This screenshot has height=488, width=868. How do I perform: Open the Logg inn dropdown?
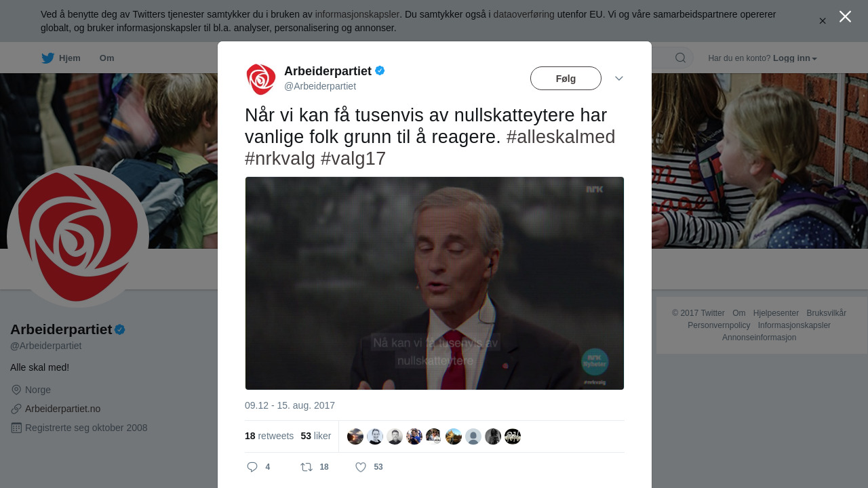point(795,58)
